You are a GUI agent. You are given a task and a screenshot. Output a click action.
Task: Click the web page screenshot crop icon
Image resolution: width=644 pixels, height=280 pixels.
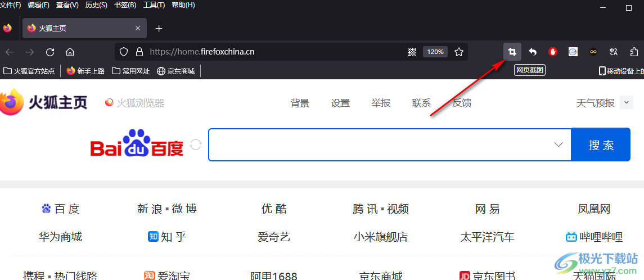point(512,52)
